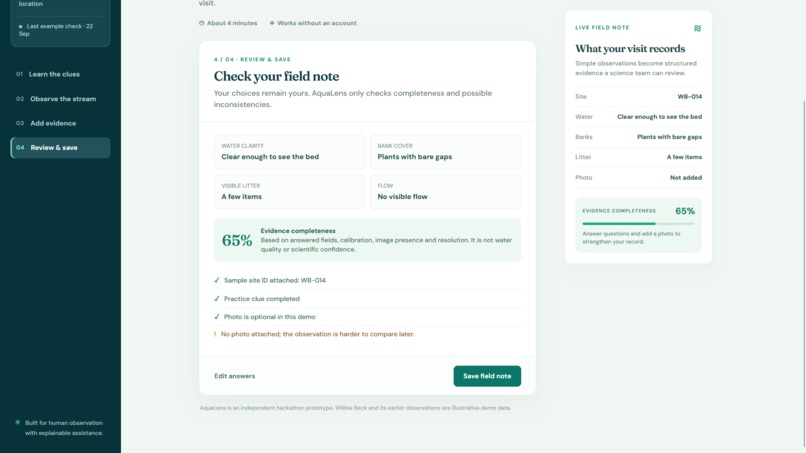Go to step 02 Observe the stream
Screen dimensions: 806x453
(60, 99)
